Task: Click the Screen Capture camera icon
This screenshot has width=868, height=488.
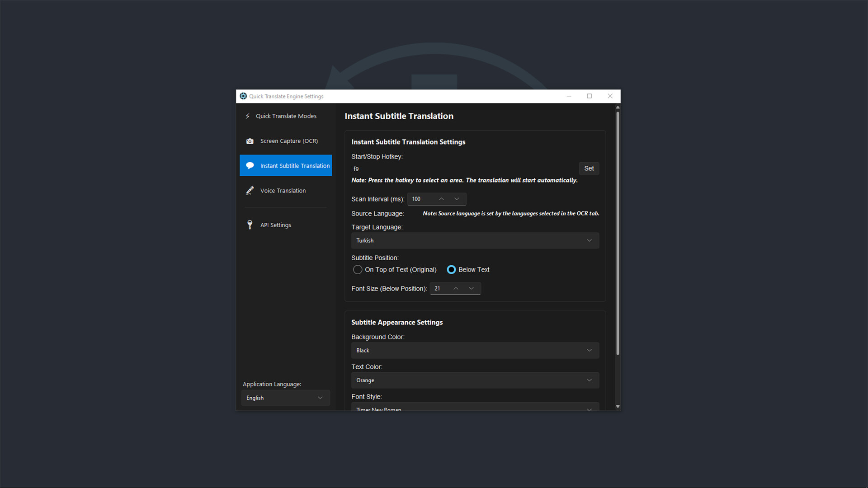Action: click(x=250, y=141)
